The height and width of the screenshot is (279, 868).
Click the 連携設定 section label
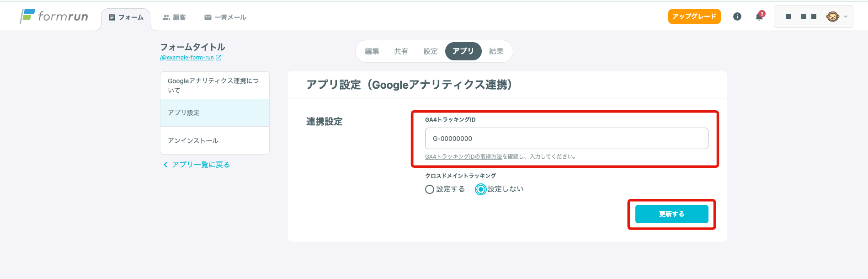(325, 122)
